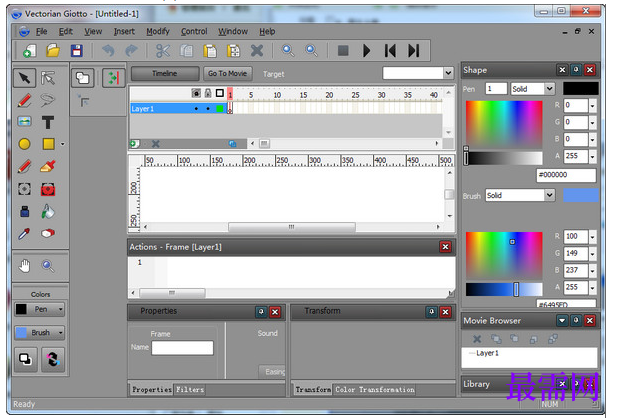This screenshot has height=418, width=618.
Task: Open the Brush style Solid dropdown
Action: [549, 195]
